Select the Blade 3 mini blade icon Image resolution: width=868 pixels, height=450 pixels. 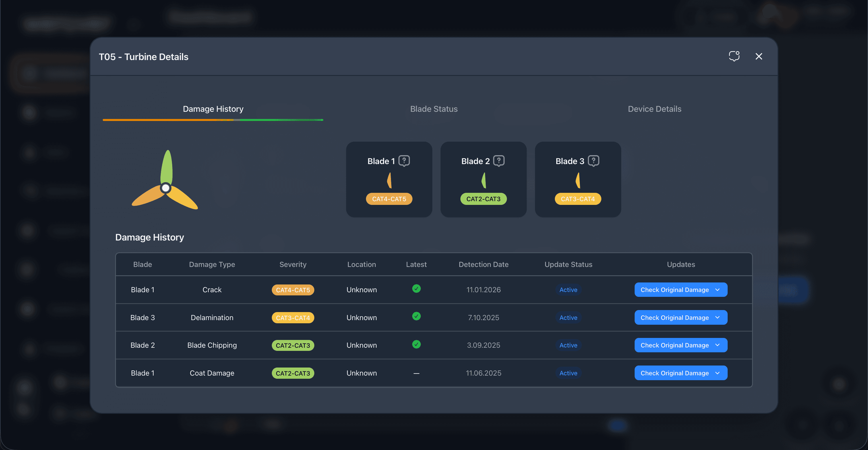click(x=578, y=180)
